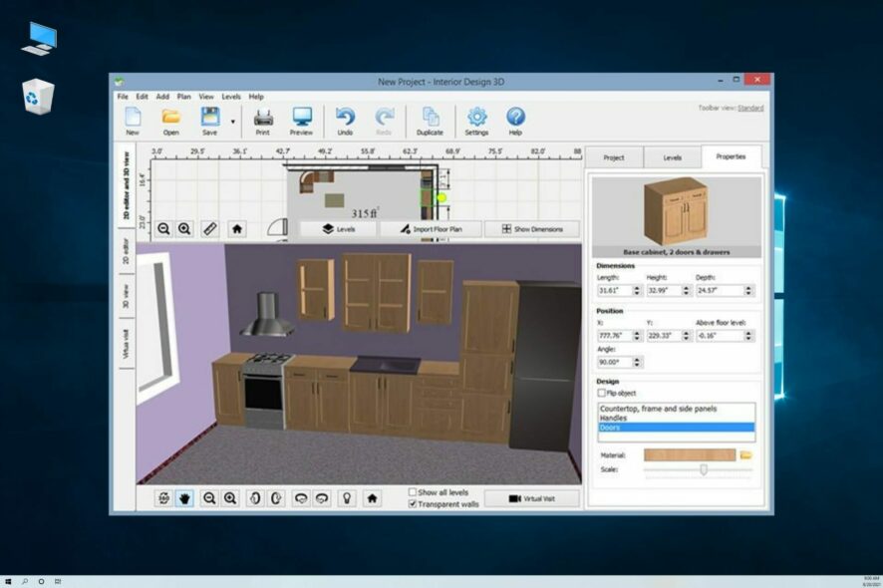This screenshot has width=883, height=588.
Task: Click the Windows Start button
Action: point(8,581)
